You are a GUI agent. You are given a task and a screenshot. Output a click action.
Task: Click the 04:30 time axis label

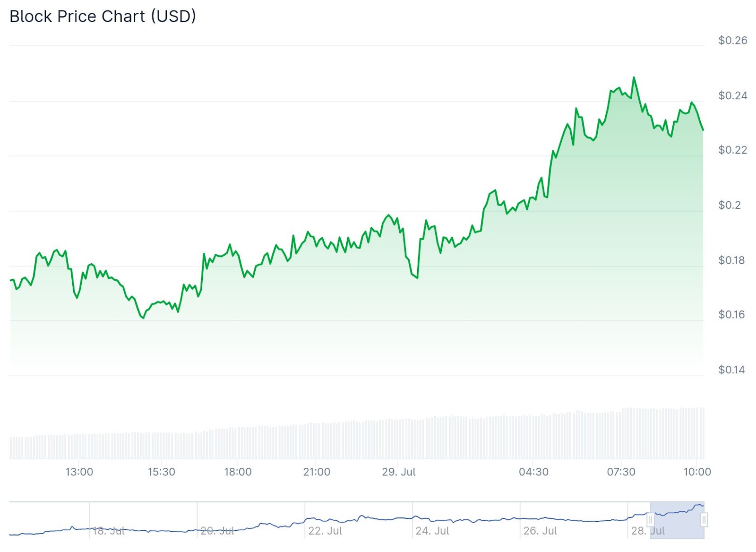point(533,472)
